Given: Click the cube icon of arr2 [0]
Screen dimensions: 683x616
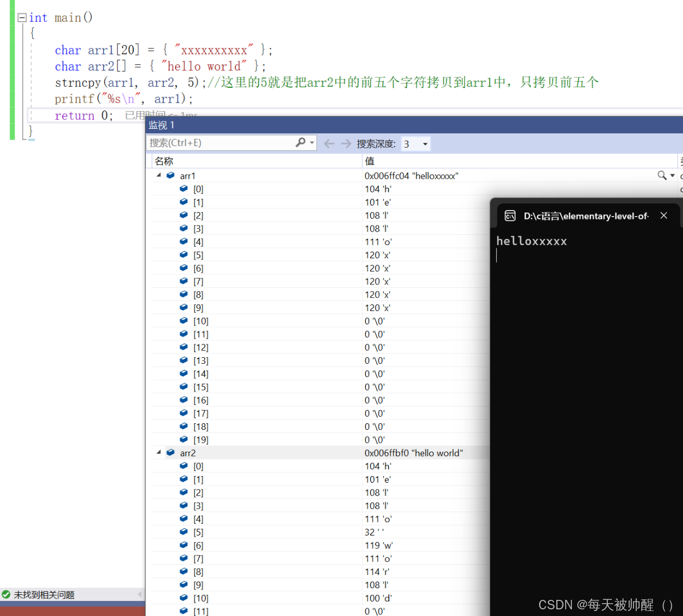Looking at the screenshot, I should click(184, 465).
